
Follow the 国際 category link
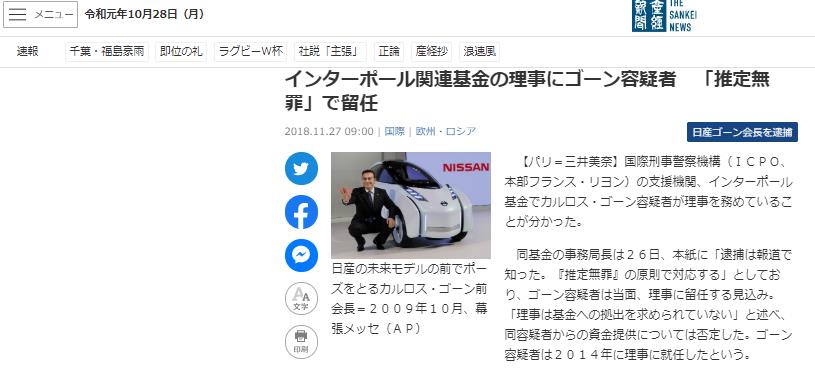click(x=395, y=132)
